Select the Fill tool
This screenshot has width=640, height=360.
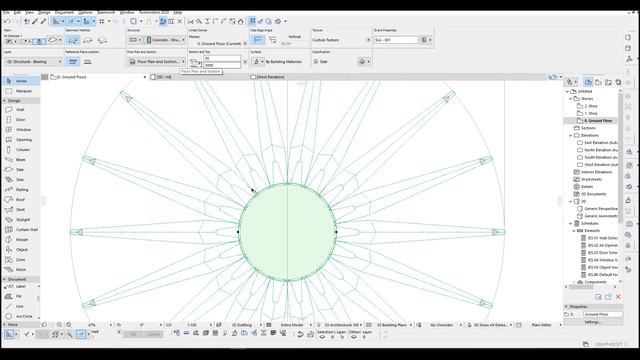pyautogui.click(x=20, y=296)
